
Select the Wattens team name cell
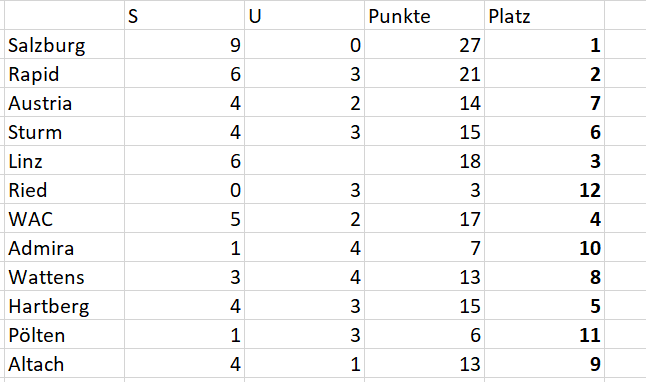coord(64,277)
